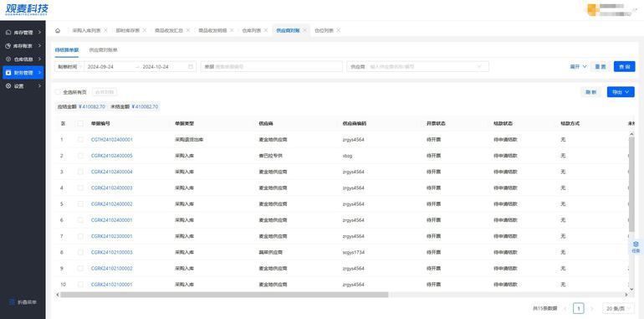Go to previous page arrow

[x=565, y=308]
